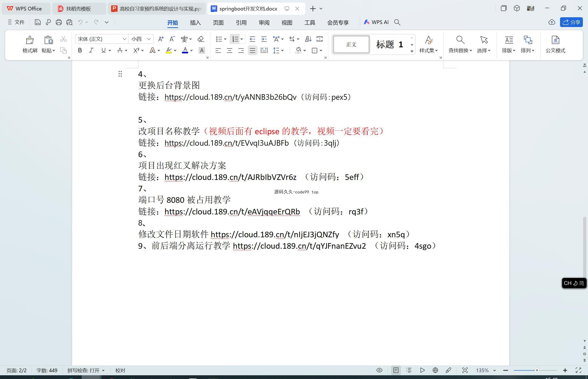Toggle Italic formatting

(x=91, y=50)
